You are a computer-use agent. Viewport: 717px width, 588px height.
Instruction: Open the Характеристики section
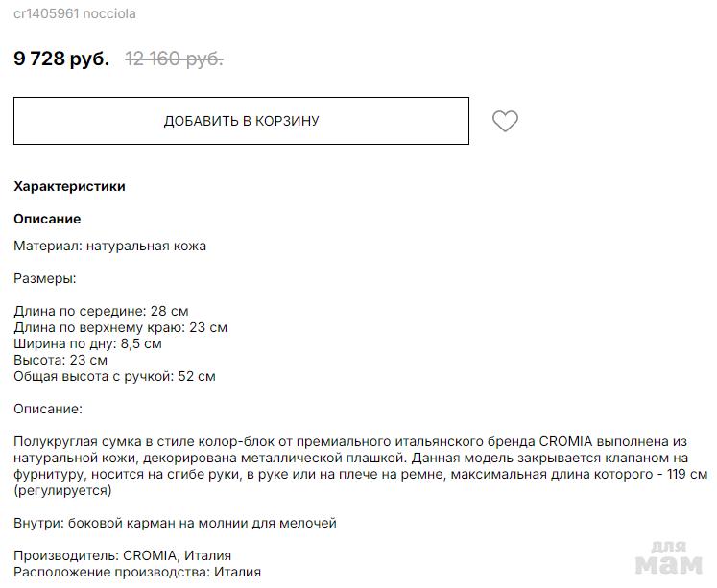coord(69,186)
